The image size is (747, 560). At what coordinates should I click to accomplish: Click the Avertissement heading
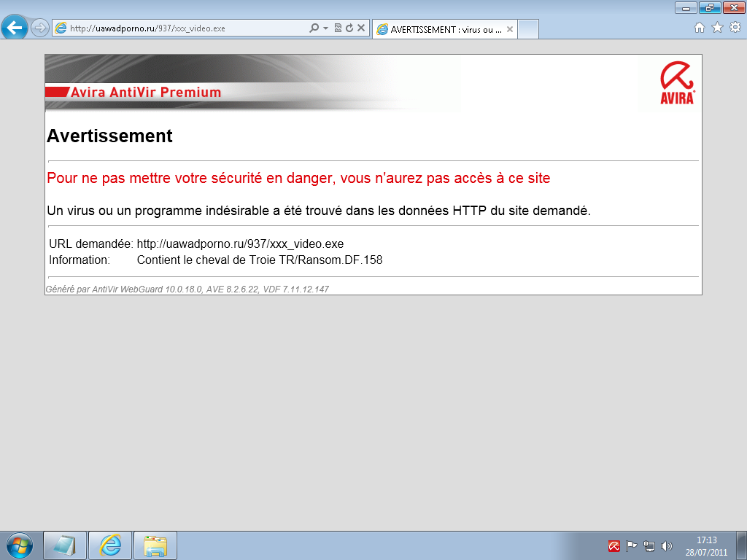click(x=109, y=136)
